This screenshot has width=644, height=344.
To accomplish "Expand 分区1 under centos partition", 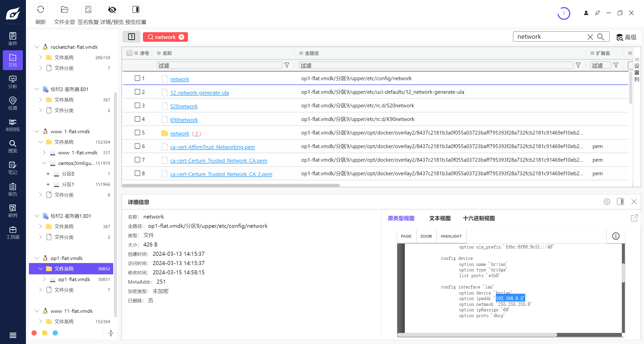I will click(x=48, y=184).
